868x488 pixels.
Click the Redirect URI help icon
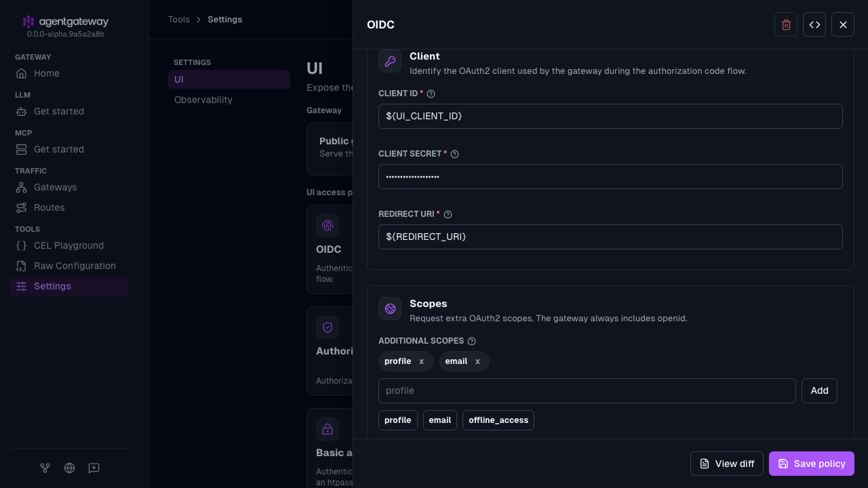pos(448,214)
